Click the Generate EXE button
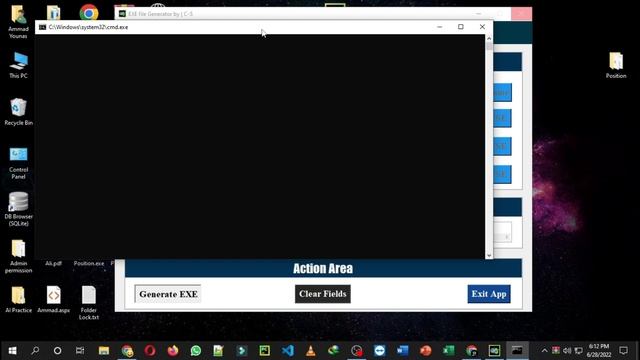This screenshot has width=640, height=360. coord(168,294)
